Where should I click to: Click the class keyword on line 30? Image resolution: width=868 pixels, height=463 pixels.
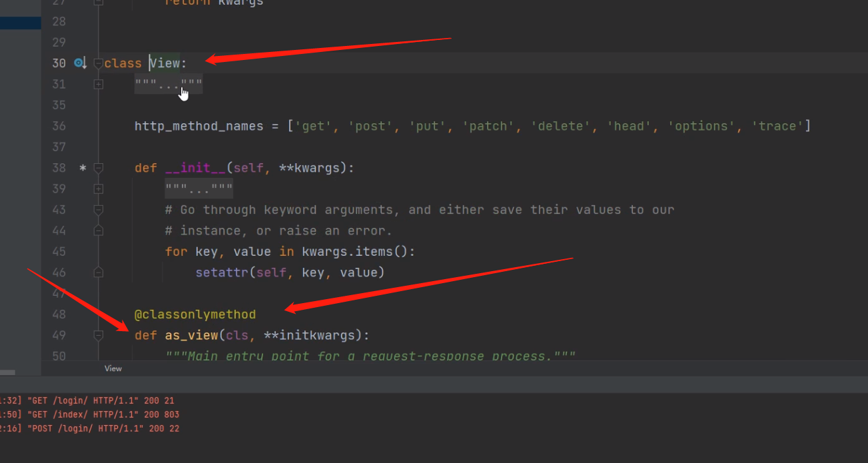click(x=123, y=63)
